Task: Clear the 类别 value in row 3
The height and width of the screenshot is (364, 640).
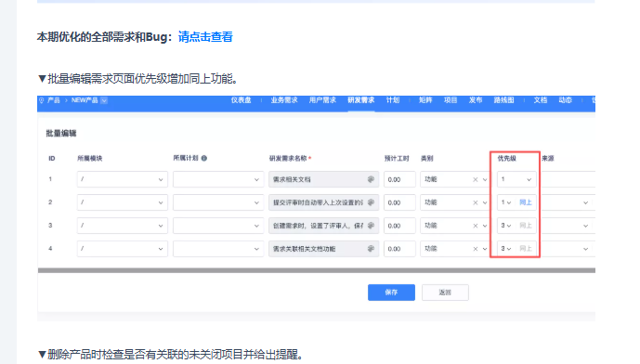Action: (475, 226)
